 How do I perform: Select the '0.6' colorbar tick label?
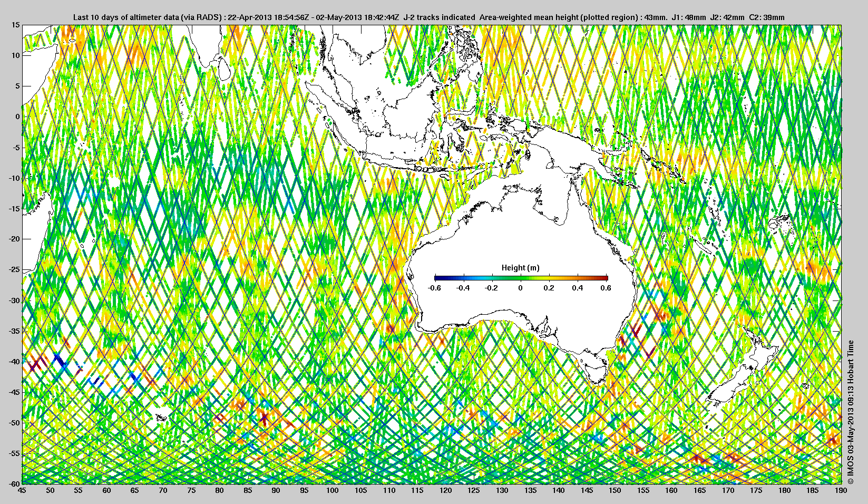tap(606, 288)
